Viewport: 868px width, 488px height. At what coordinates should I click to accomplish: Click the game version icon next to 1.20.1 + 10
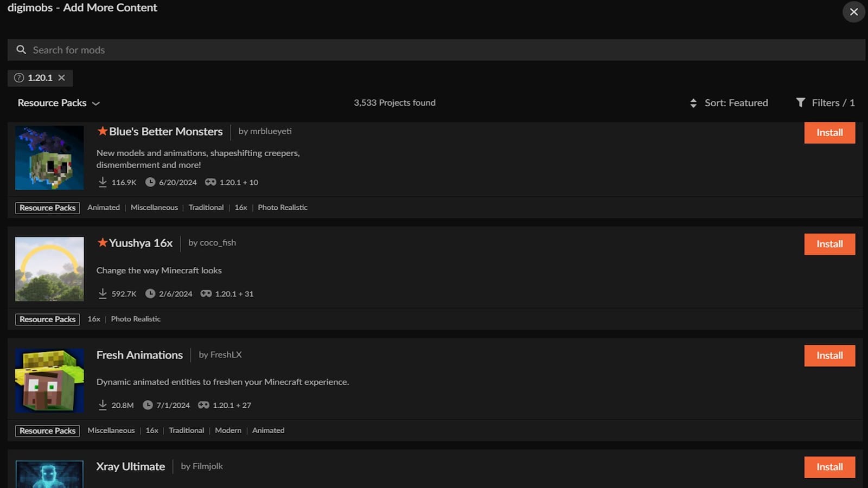[210, 182]
